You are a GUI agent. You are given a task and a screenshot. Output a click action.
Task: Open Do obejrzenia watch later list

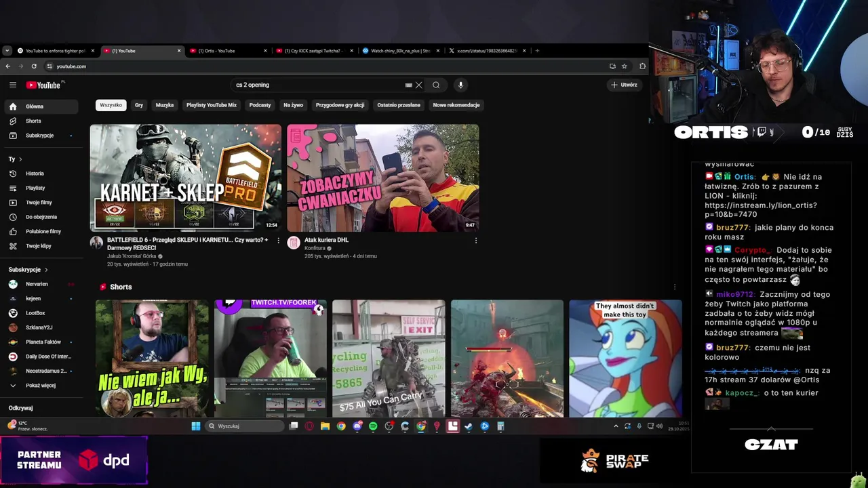pyautogui.click(x=41, y=217)
